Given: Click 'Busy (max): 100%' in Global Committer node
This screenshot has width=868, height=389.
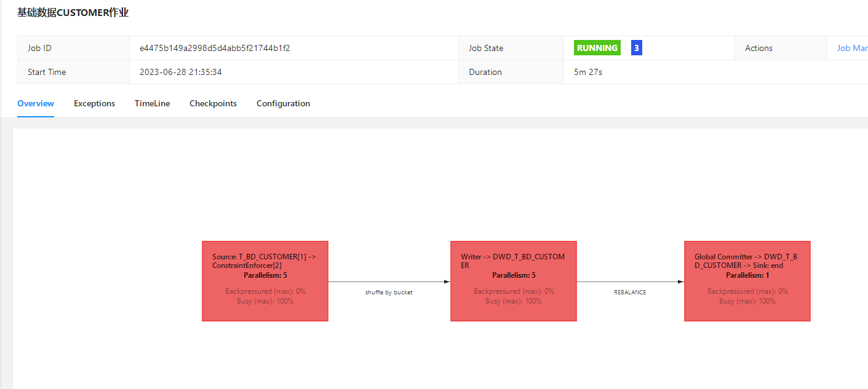Looking at the screenshot, I should [747, 301].
